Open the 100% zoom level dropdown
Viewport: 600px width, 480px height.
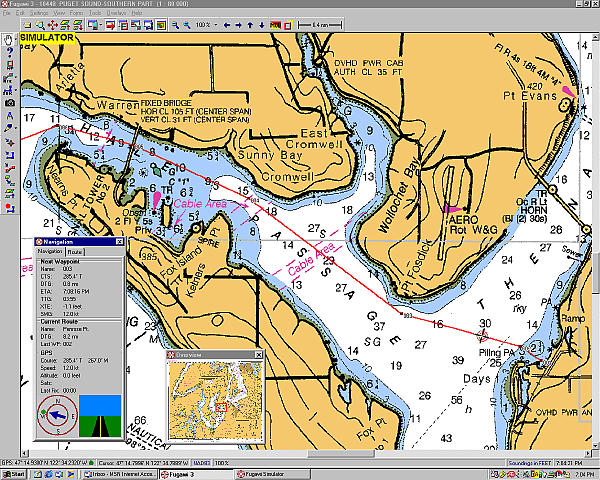pos(216,25)
